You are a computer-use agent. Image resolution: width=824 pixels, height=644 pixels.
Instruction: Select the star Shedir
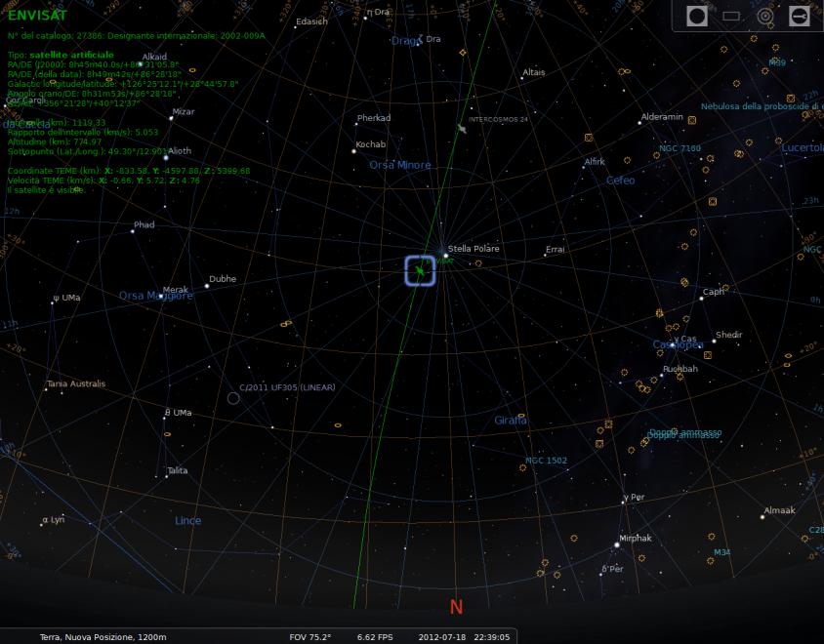pyautogui.click(x=714, y=342)
